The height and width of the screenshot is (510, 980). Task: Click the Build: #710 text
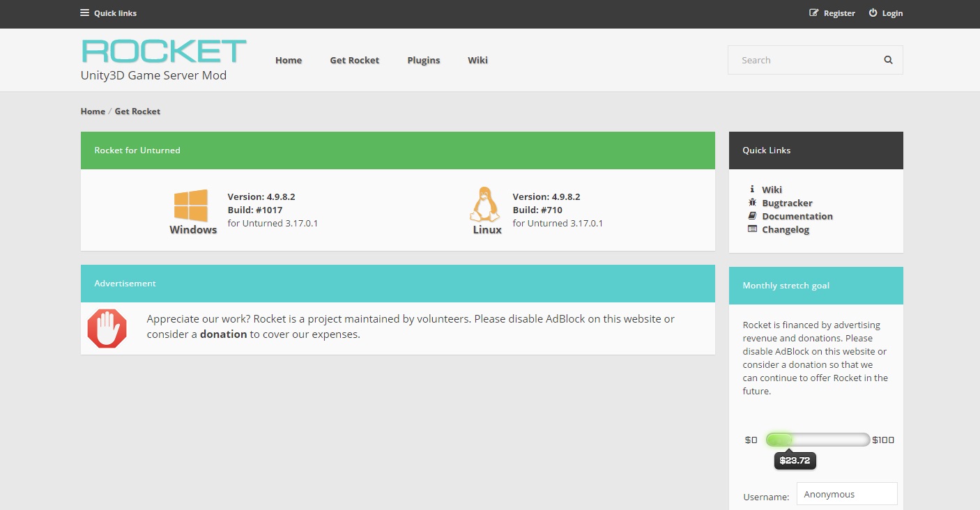coord(537,210)
